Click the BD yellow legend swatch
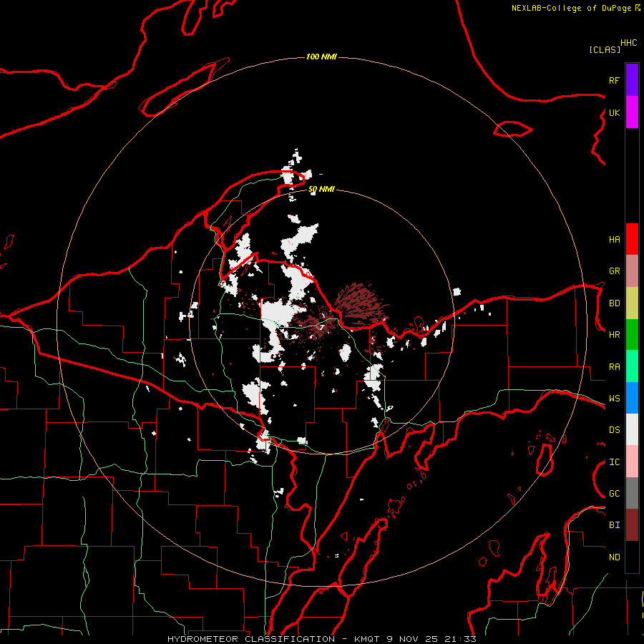 point(632,303)
